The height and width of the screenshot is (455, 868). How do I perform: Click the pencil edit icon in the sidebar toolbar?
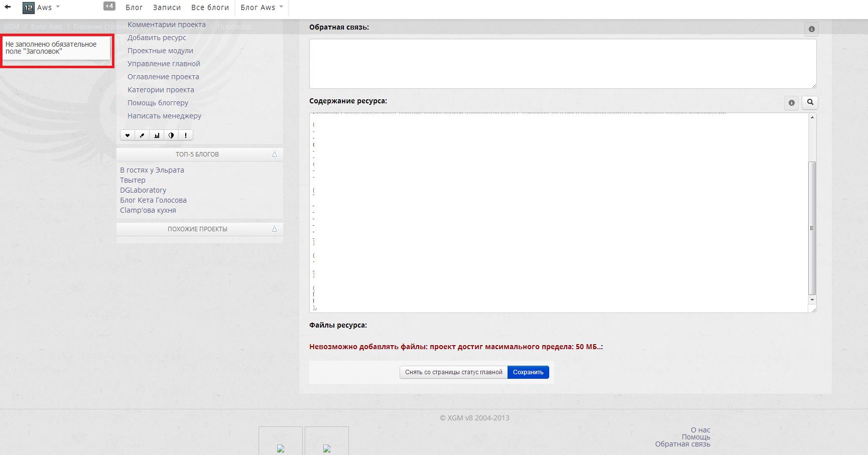[x=142, y=135]
